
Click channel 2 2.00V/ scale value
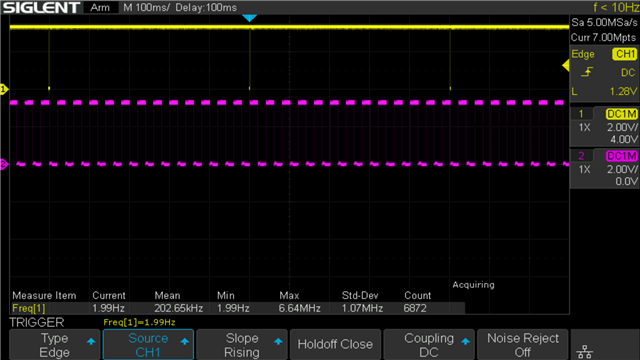(622, 169)
